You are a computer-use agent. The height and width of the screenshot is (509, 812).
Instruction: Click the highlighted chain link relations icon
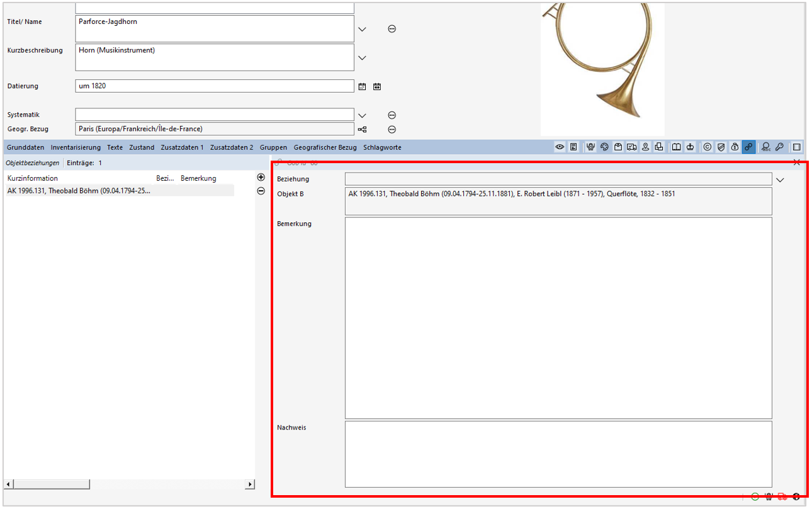click(x=749, y=147)
